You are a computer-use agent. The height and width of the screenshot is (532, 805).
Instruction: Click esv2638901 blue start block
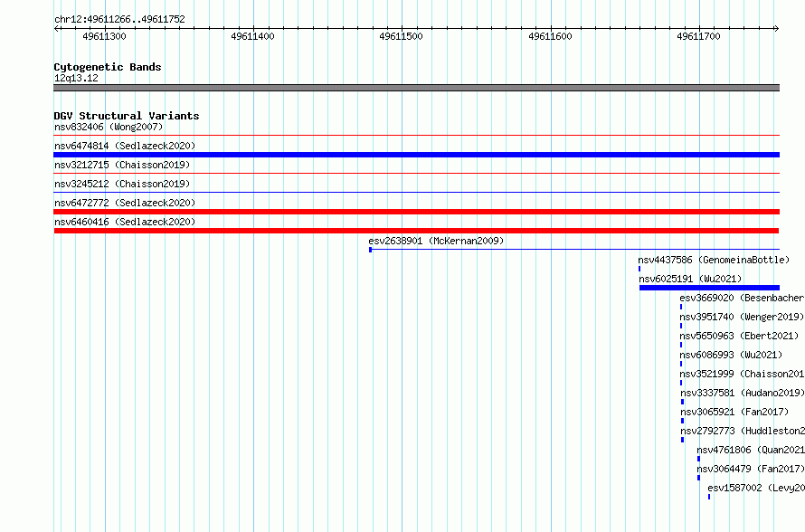tap(370, 250)
